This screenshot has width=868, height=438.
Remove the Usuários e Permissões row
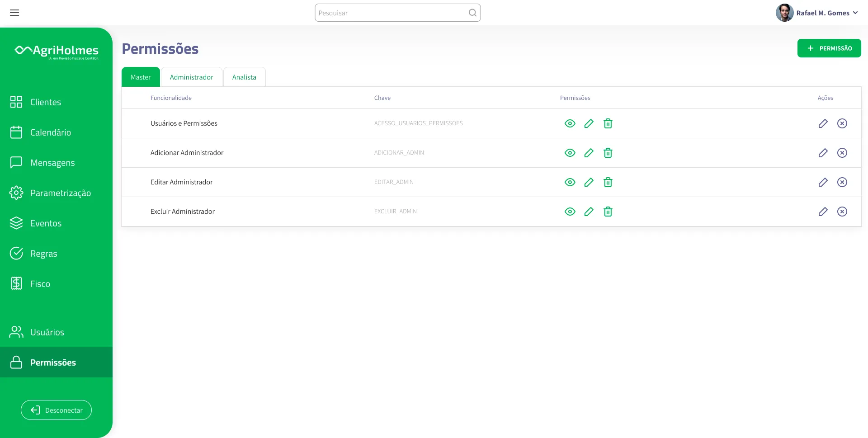pos(842,123)
